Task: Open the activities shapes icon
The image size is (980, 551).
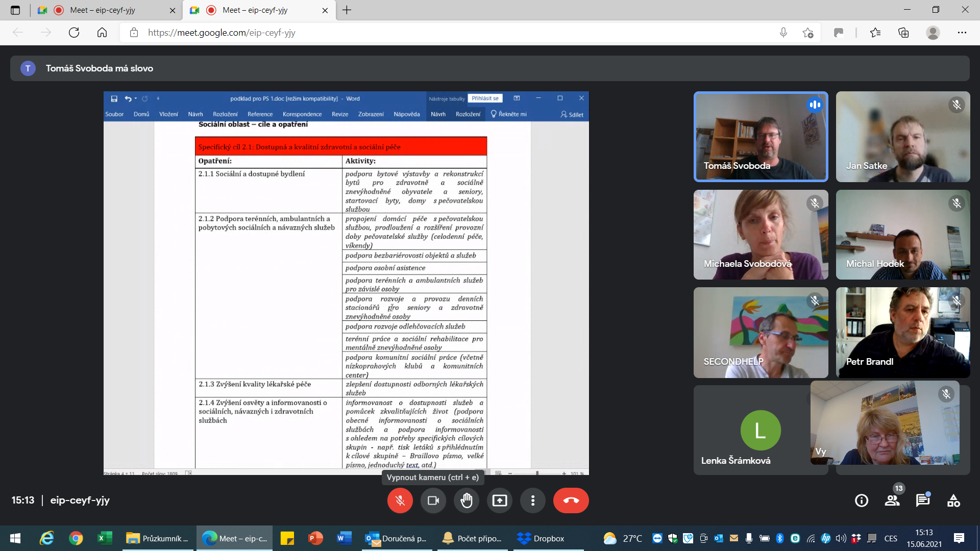Action: click(953, 500)
